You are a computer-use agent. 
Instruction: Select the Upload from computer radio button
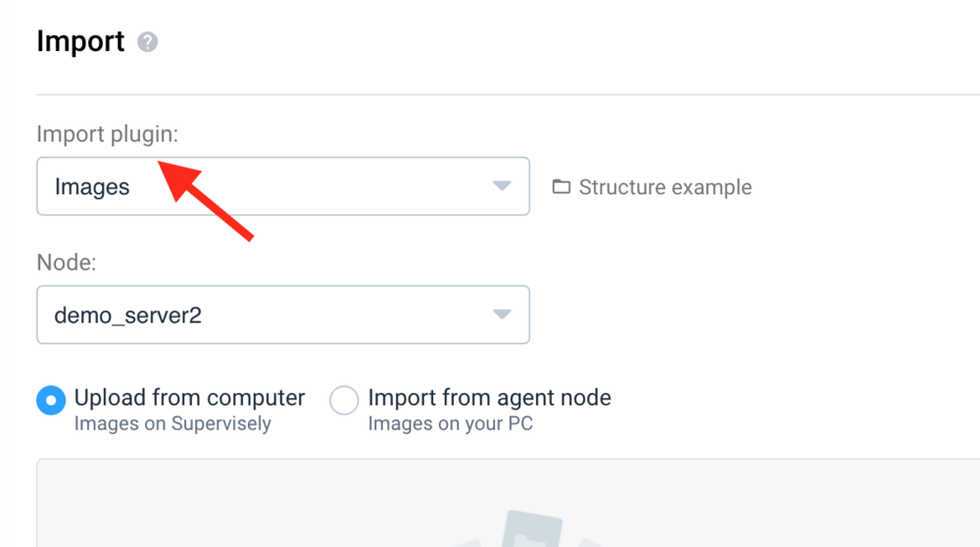pos(51,400)
